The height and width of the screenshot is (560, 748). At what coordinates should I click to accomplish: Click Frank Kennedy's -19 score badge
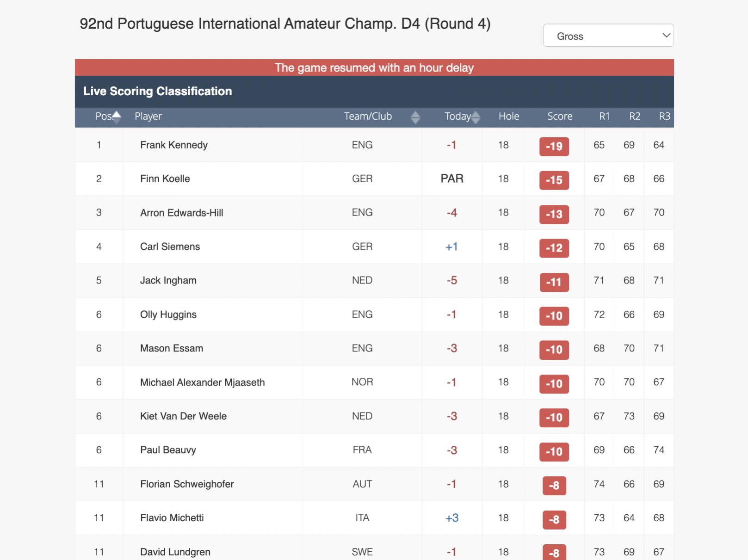click(554, 147)
